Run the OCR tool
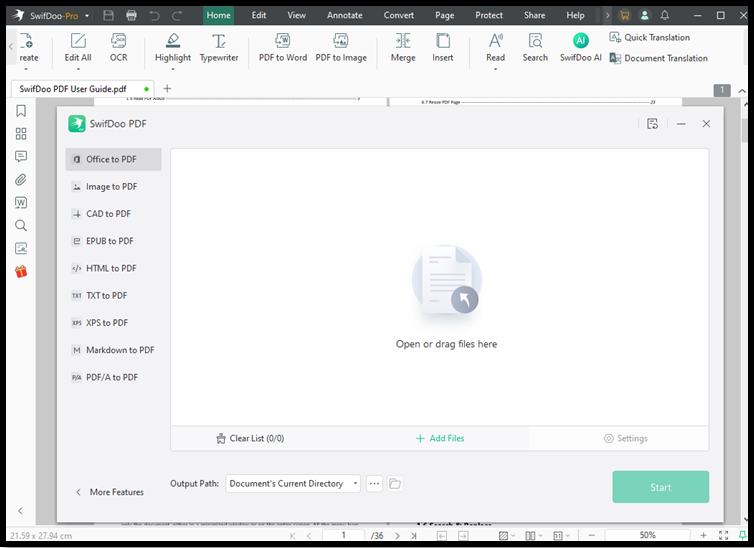 click(118, 48)
